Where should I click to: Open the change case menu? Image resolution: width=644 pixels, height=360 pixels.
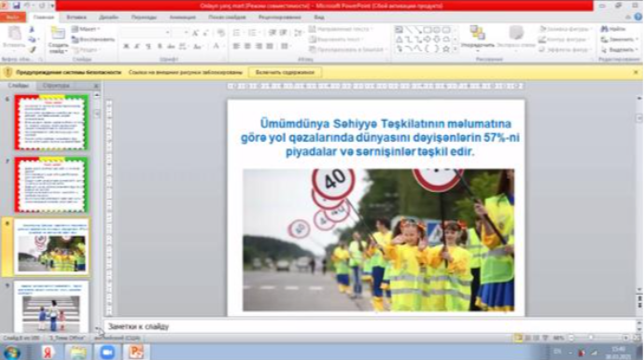point(199,47)
